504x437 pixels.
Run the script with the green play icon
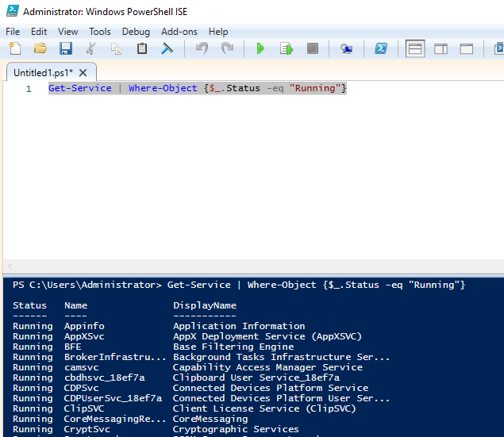tap(260, 49)
